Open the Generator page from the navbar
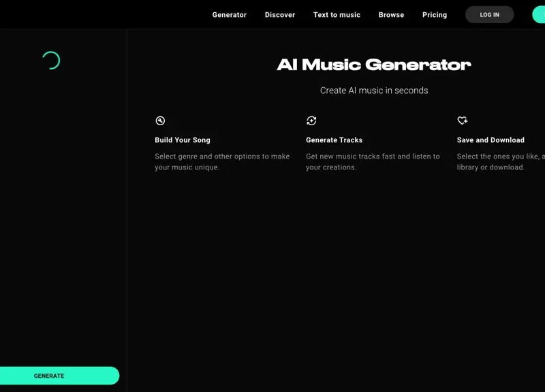Screen dimensions: 545x392 pyautogui.click(x=229, y=14)
